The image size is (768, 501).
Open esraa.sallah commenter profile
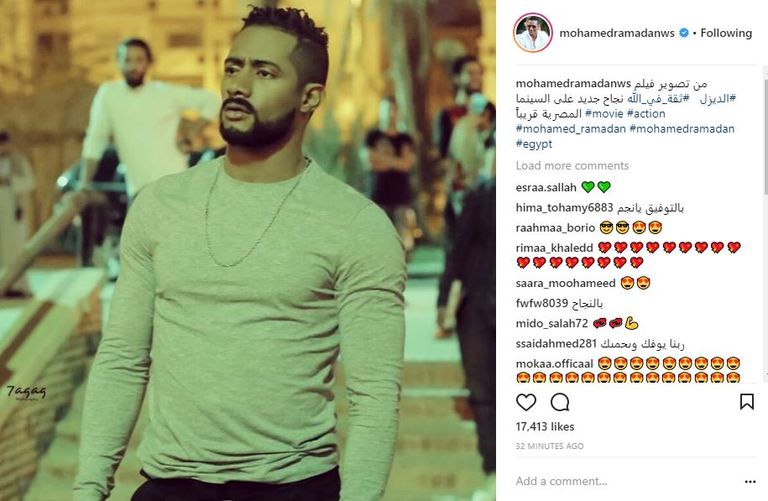coord(546,187)
